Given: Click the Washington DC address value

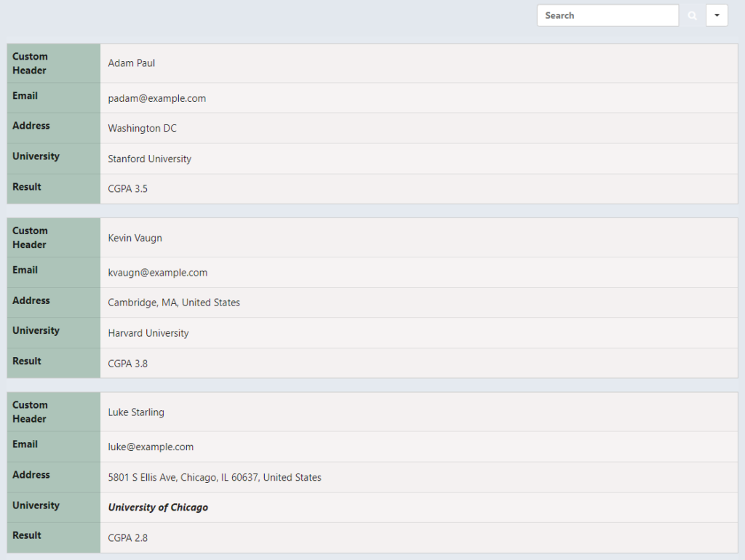Looking at the screenshot, I should (142, 128).
